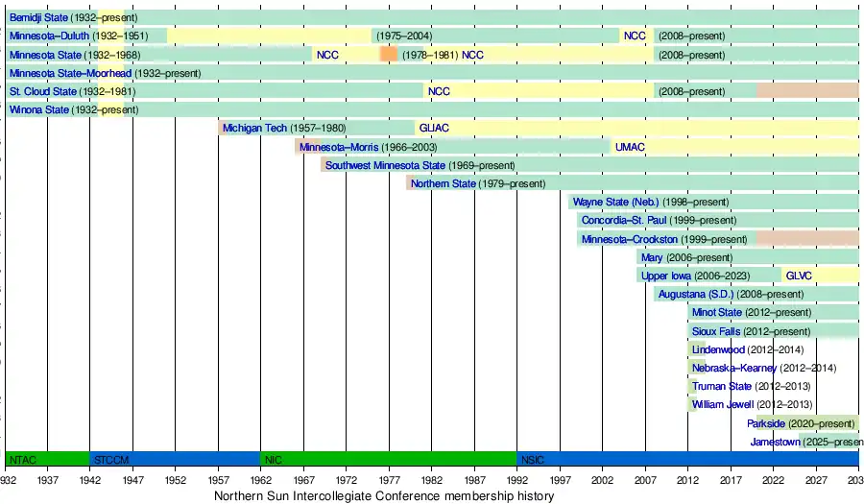Open the Bemidji State link
This screenshot has width=864, height=504.
[x=39, y=18]
